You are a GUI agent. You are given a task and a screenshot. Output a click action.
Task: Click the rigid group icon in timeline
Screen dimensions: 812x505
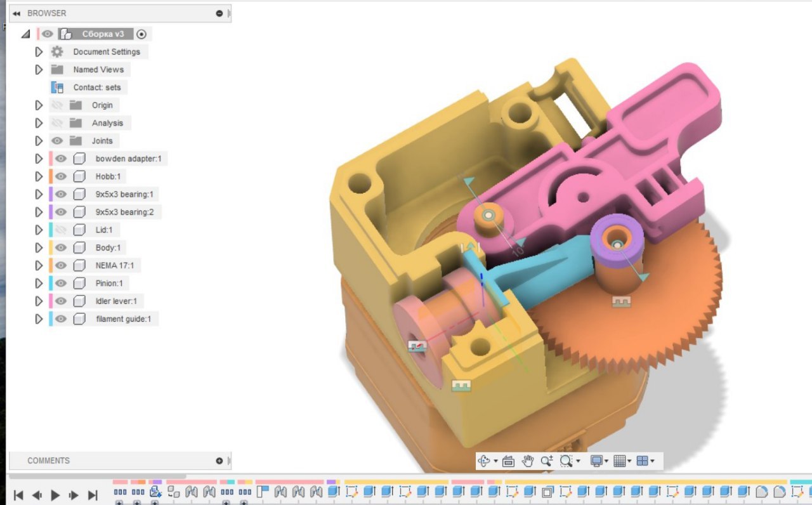tap(173, 492)
